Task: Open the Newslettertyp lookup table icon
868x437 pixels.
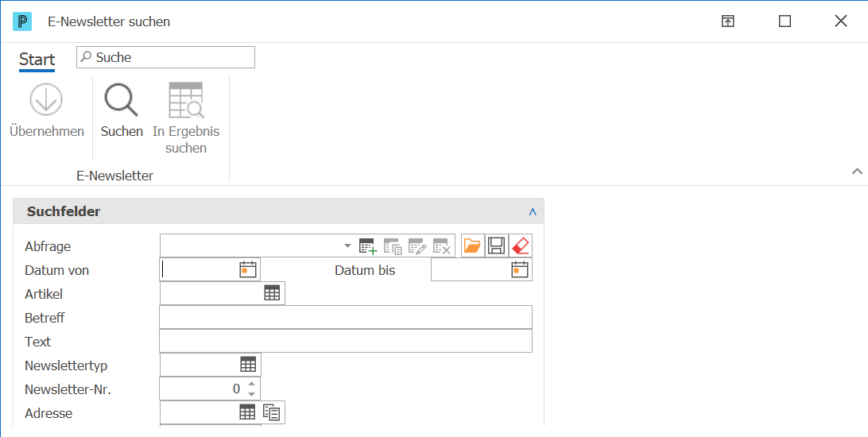Action: tap(248, 365)
